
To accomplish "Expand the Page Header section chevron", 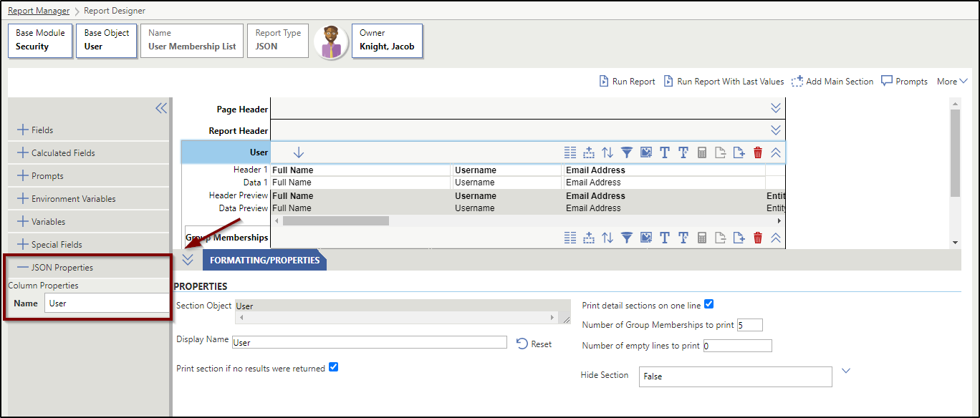I will pyautogui.click(x=775, y=108).
